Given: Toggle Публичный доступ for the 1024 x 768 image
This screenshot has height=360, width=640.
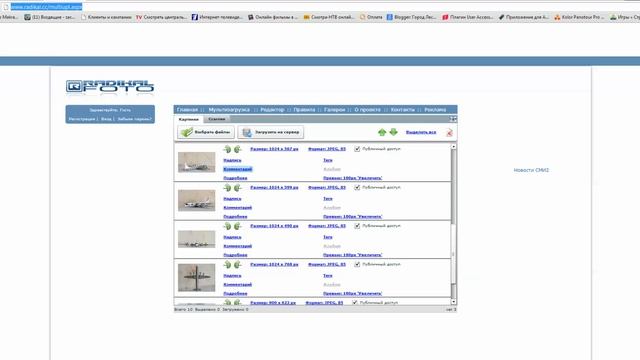Looking at the screenshot, I should (x=357, y=264).
